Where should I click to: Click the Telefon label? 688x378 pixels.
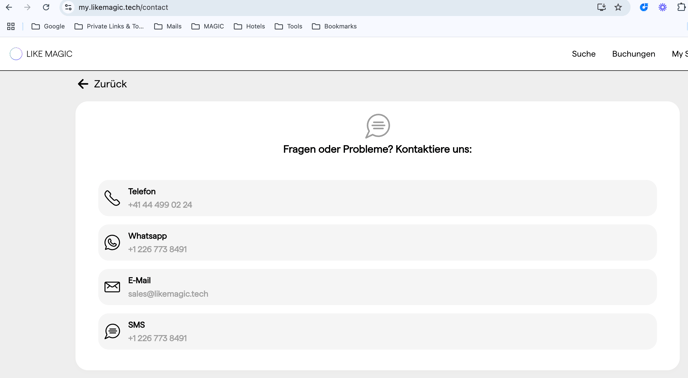coord(142,191)
